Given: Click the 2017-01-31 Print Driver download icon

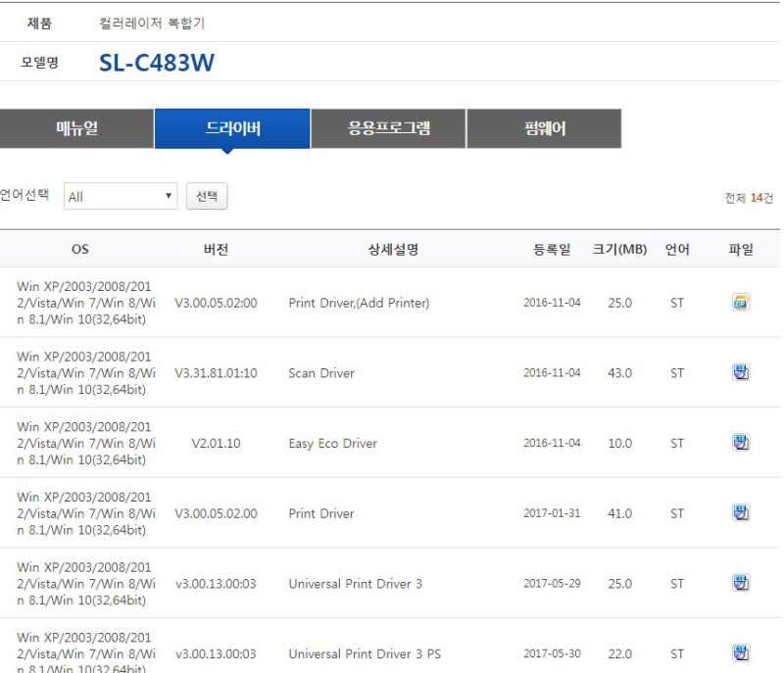Looking at the screenshot, I should [741, 513].
